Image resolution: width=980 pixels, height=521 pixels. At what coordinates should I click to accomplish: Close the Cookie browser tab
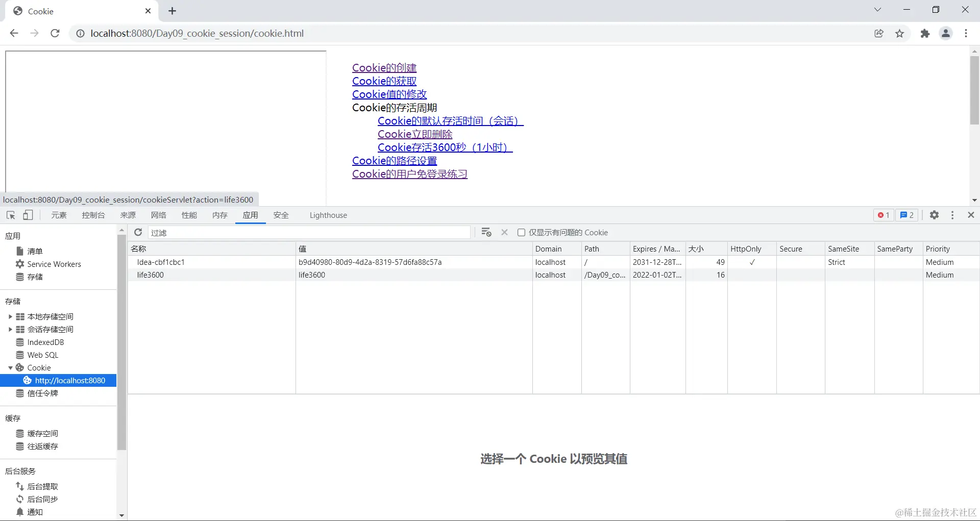148,11
